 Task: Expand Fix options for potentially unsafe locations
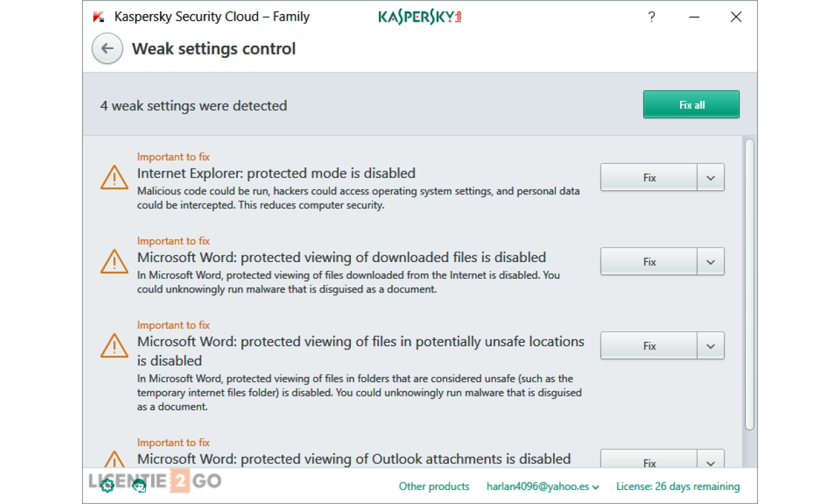pyautogui.click(x=711, y=346)
